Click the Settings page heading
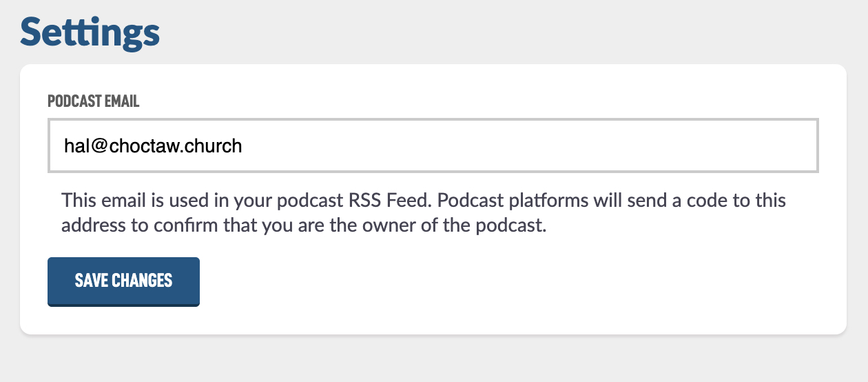Screen dimensions: 868x382 90,32
